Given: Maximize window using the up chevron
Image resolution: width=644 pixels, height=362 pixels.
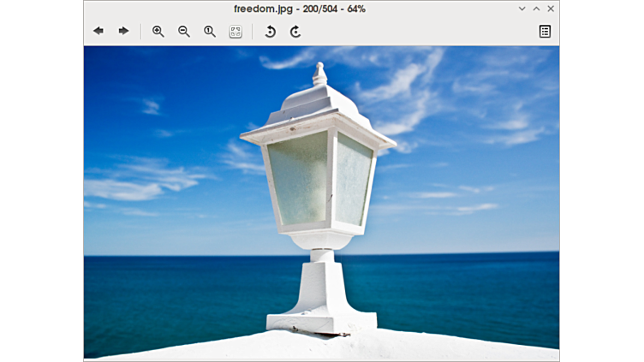Looking at the screenshot, I should (536, 9).
